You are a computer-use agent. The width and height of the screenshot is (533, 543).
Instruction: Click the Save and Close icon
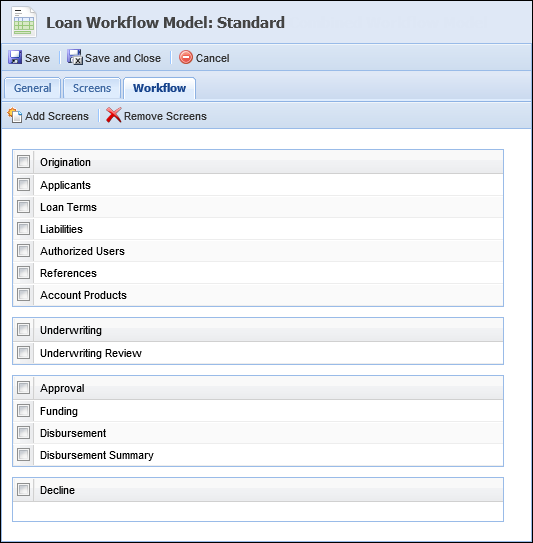pyautogui.click(x=75, y=57)
